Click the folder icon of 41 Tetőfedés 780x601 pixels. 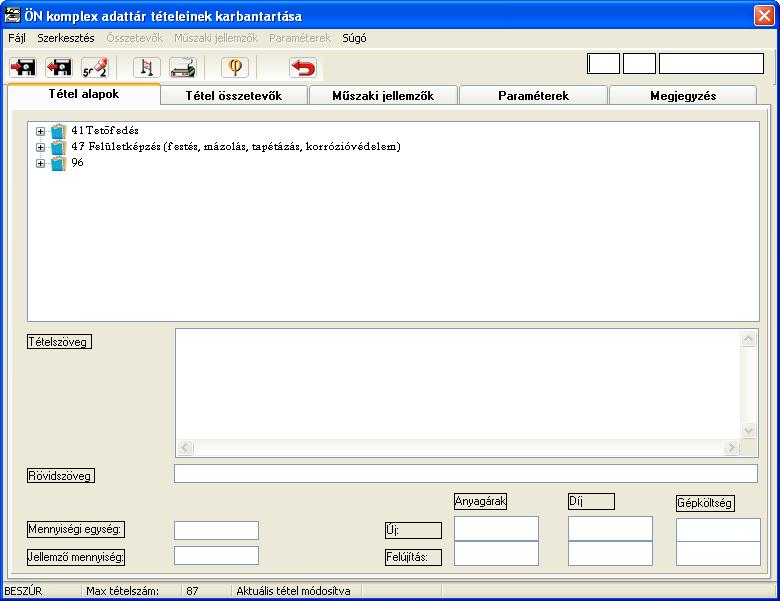tap(59, 131)
